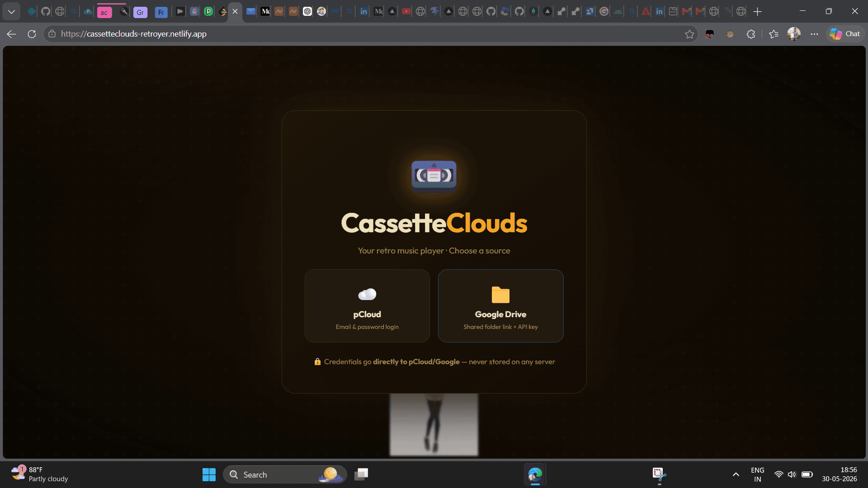Open the Snipping Tool taskbar icon
Viewport: 868px width, 488px height.
click(659, 474)
